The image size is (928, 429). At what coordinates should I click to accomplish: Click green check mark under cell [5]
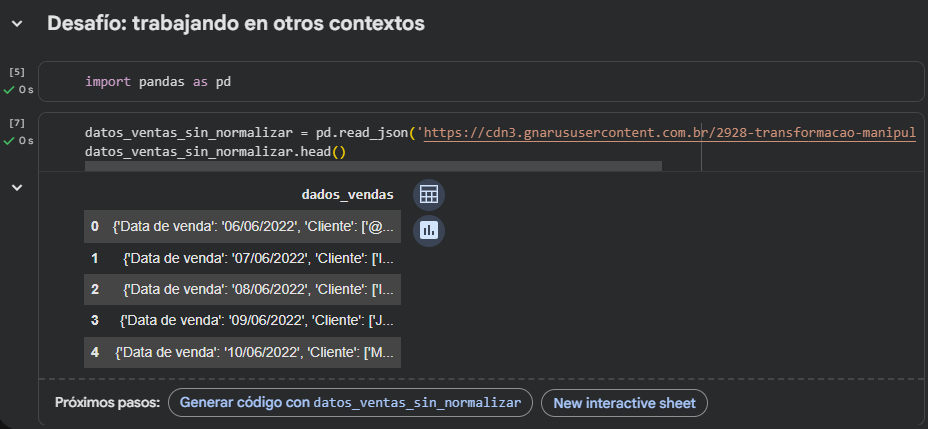coord(10,90)
